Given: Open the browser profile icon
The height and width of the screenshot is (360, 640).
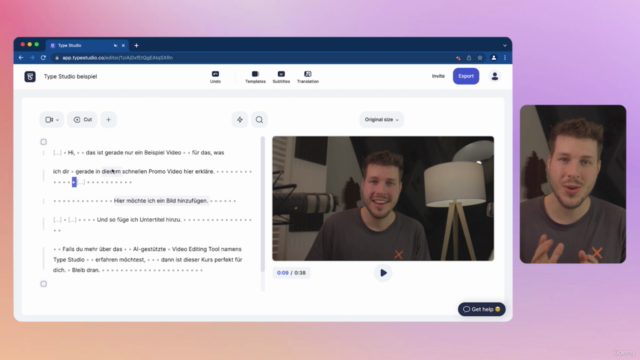Looking at the screenshot, I should click(x=494, y=58).
